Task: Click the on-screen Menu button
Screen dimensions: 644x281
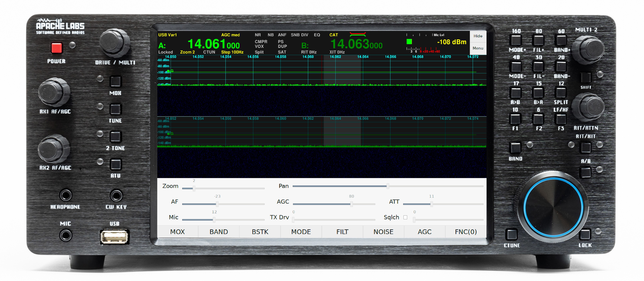Action: 478,48
